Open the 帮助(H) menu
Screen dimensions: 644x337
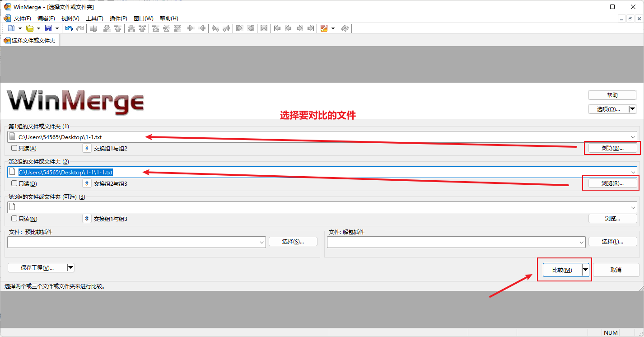pos(169,18)
